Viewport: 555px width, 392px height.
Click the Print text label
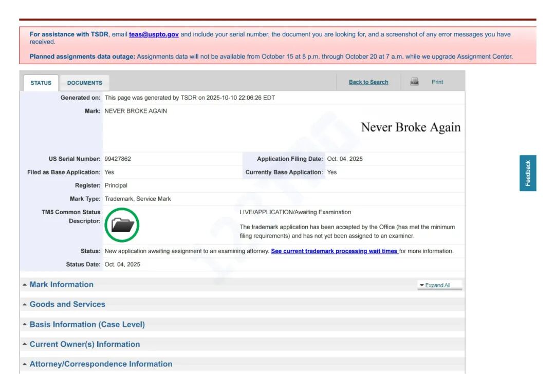pyautogui.click(x=437, y=82)
